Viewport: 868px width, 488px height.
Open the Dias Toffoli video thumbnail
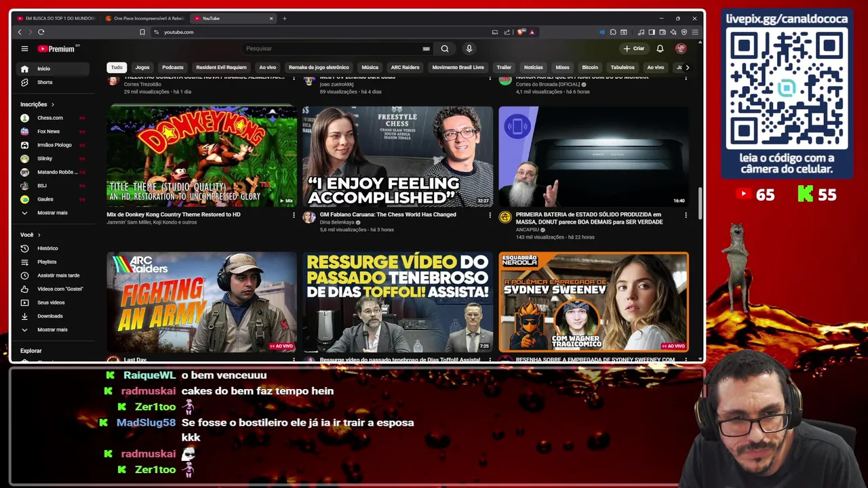click(x=397, y=302)
